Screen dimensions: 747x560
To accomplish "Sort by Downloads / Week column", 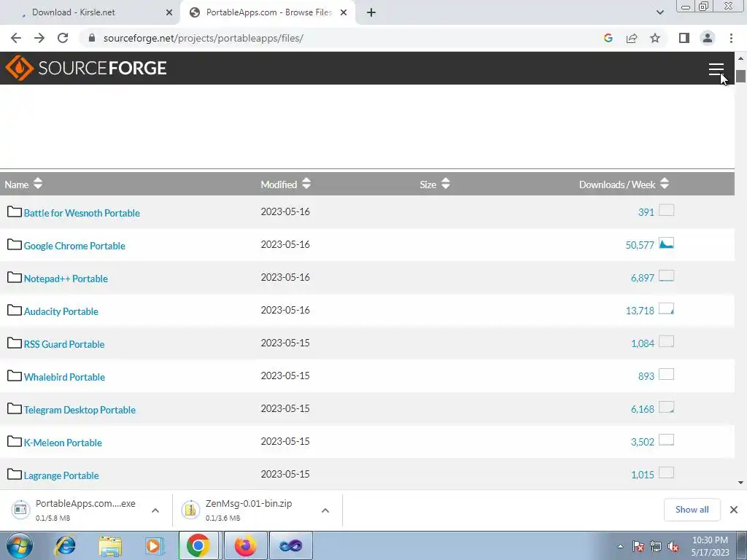I will (x=624, y=184).
